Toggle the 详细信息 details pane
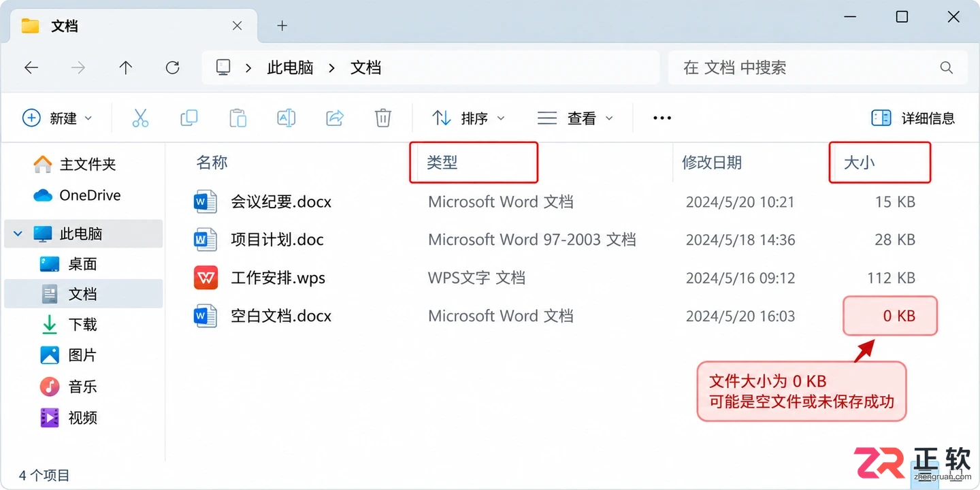The image size is (980, 490). click(913, 118)
